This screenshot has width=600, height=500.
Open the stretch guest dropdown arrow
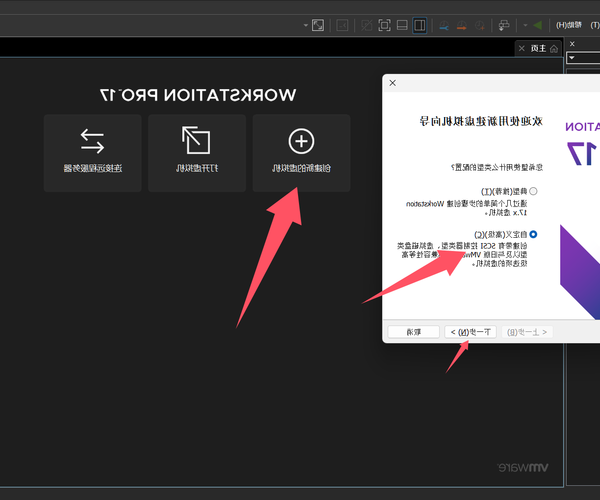[306, 25]
